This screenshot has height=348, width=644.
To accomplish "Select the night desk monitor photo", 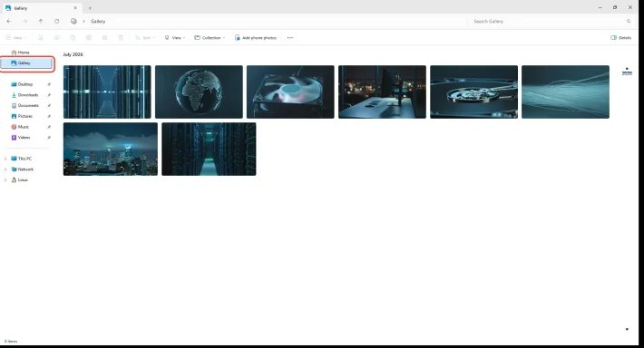I will click(382, 92).
